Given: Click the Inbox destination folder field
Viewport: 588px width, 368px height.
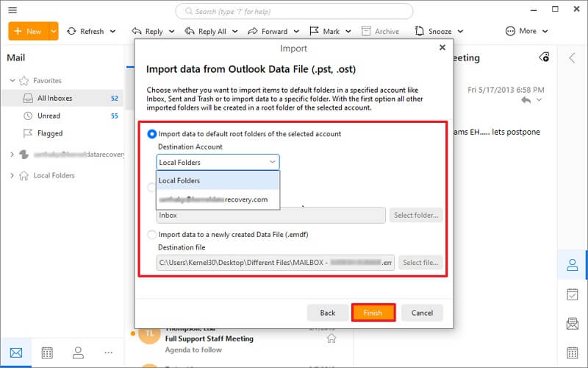Looking at the screenshot, I should pyautogui.click(x=270, y=215).
